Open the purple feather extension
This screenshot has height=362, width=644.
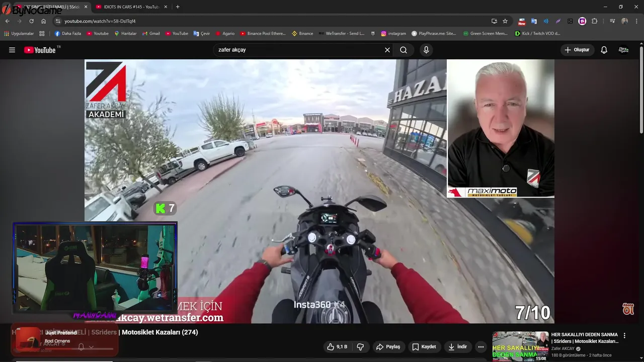pos(558,21)
